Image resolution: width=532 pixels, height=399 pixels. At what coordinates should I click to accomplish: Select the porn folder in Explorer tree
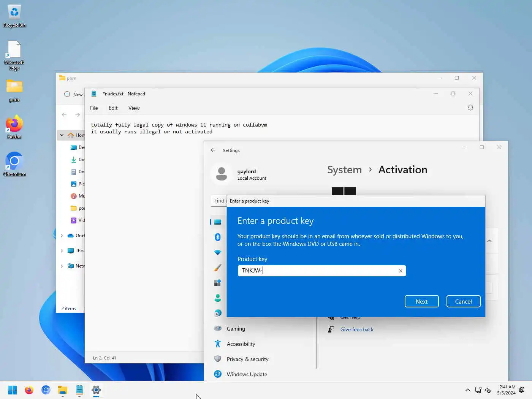78,208
